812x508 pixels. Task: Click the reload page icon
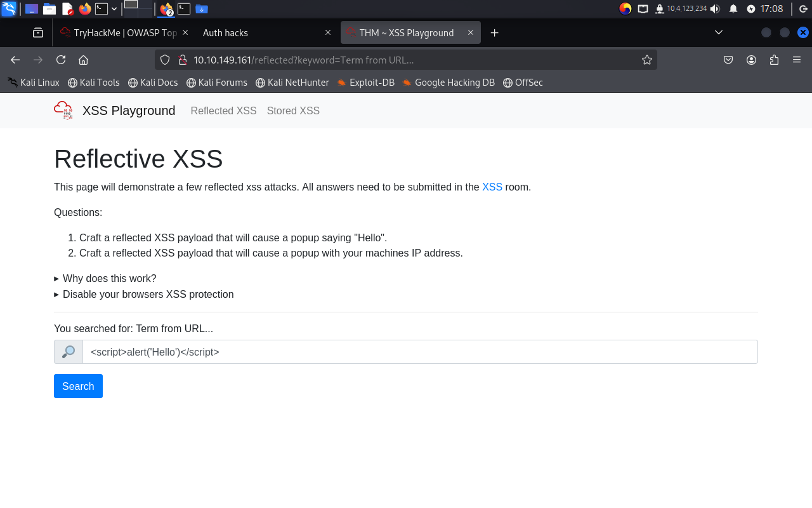60,59
